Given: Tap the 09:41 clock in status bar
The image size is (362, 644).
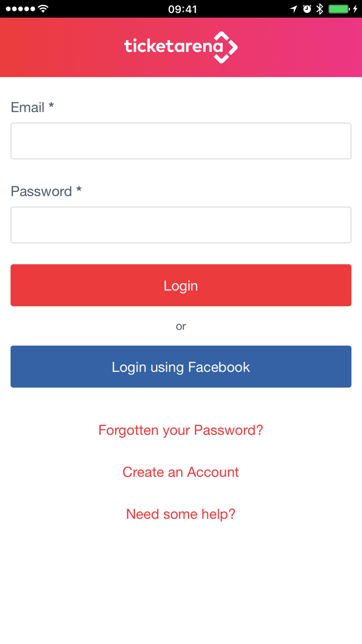Looking at the screenshot, I should (x=182, y=9).
